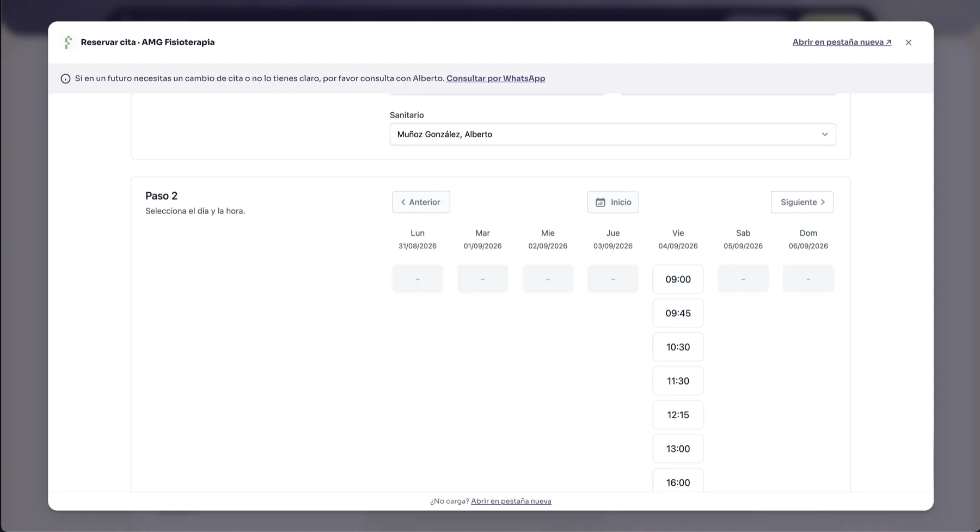This screenshot has width=980, height=532.
Task: Click the empty slot under Mar
Action: (482, 279)
